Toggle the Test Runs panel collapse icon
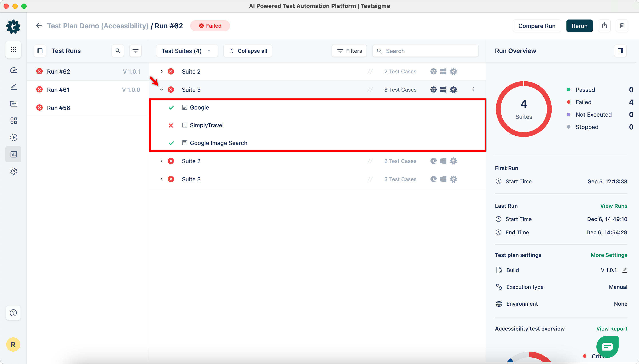 click(40, 51)
